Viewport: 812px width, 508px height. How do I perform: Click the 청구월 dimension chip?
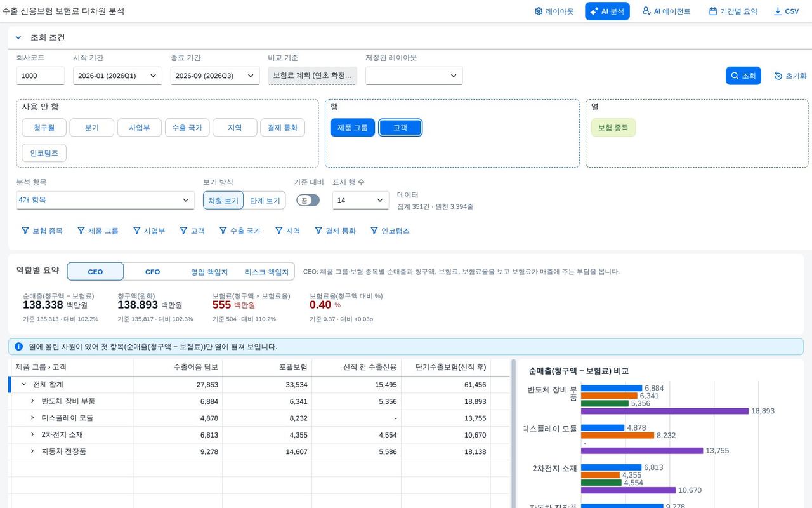(44, 128)
